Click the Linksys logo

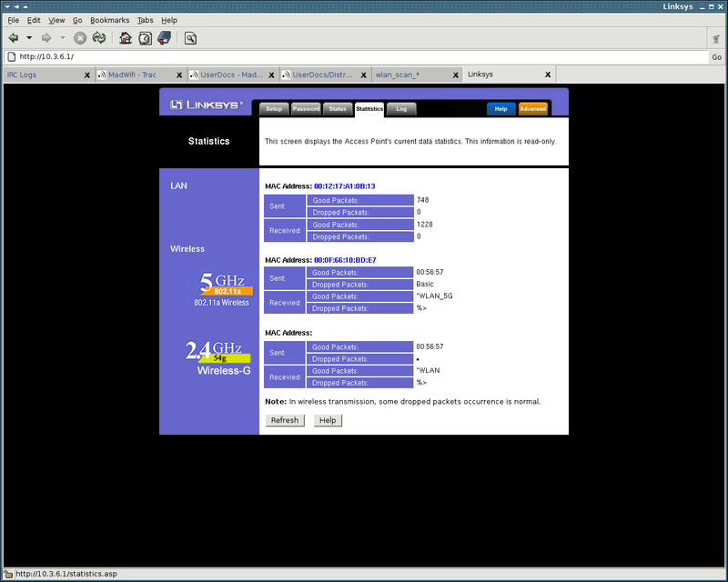point(207,105)
